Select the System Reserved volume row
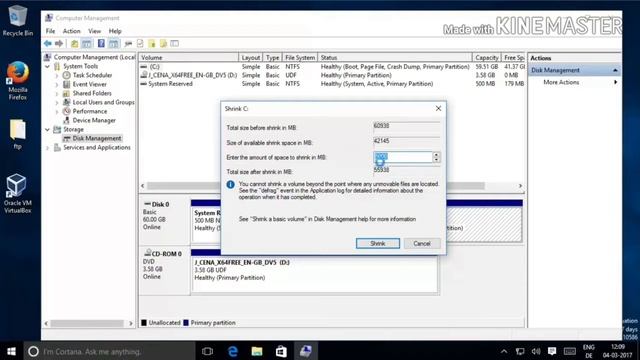This screenshot has width=640, height=360. pos(332,84)
